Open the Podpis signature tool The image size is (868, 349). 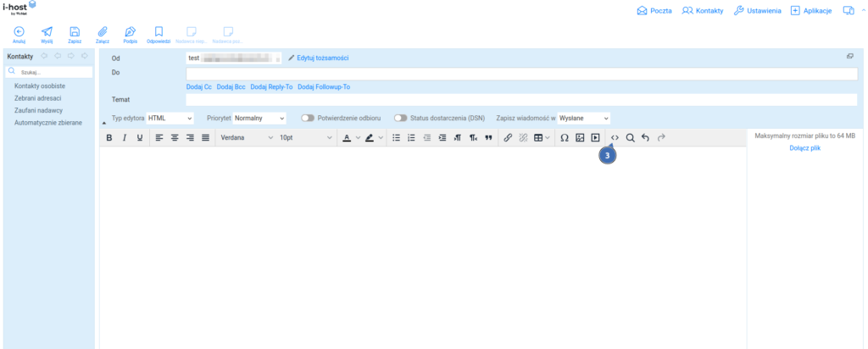(x=130, y=33)
